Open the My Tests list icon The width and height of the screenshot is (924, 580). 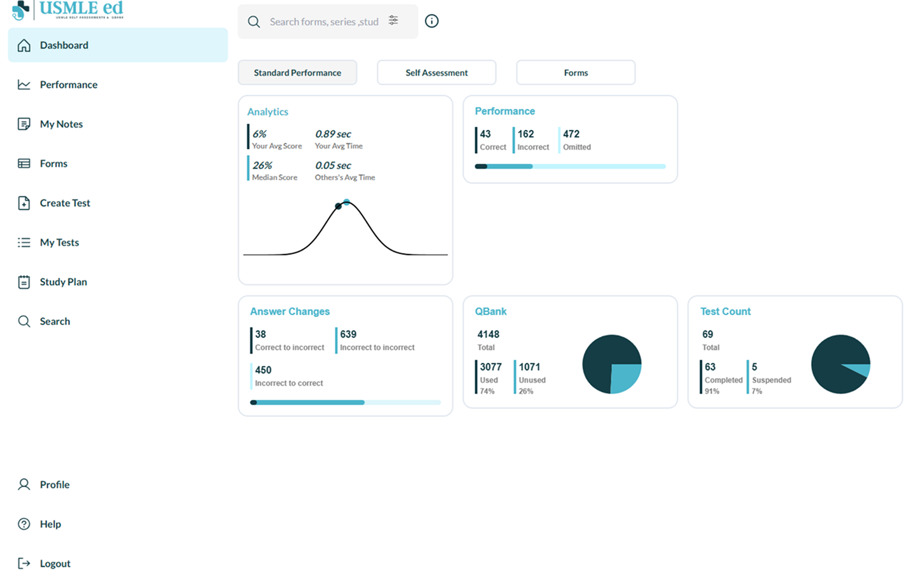[23, 242]
